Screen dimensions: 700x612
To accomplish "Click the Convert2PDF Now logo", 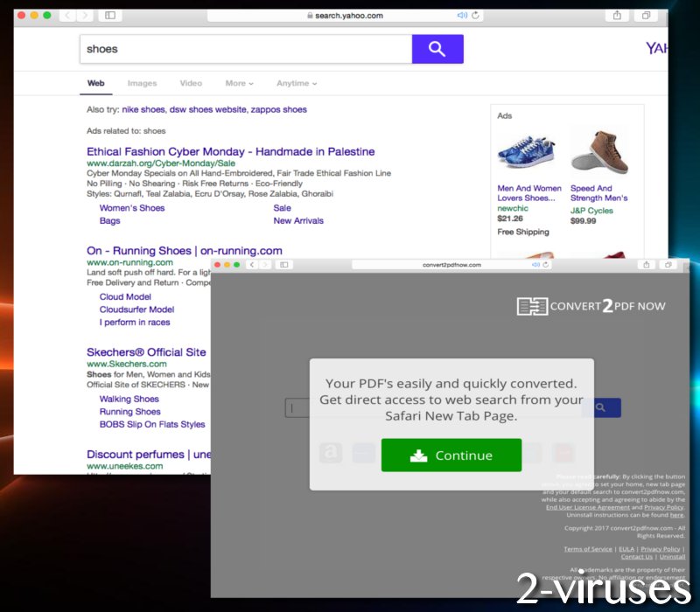I will (590, 306).
